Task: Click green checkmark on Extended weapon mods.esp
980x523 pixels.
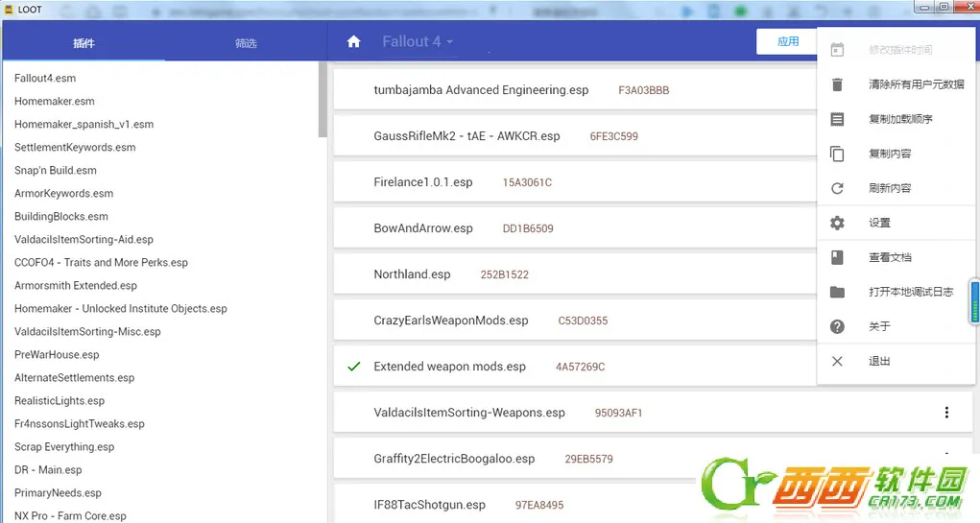Action: click(x=354, y=367)
